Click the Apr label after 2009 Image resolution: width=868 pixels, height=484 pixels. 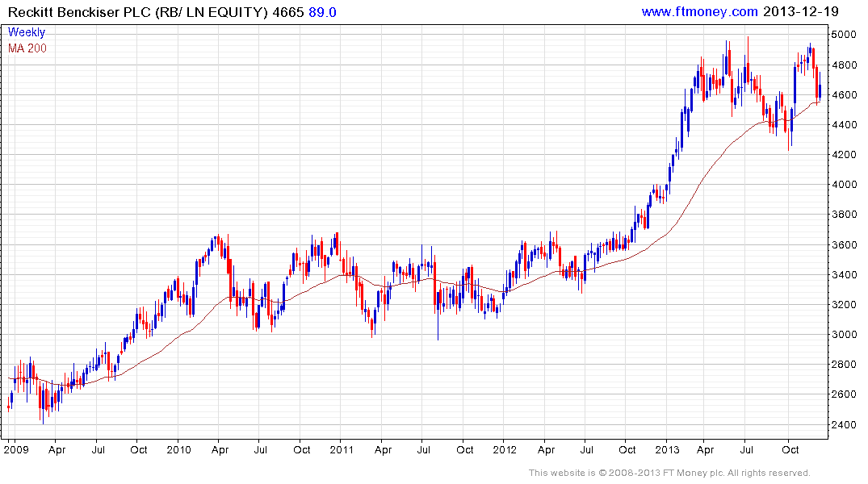coord(57,449)
